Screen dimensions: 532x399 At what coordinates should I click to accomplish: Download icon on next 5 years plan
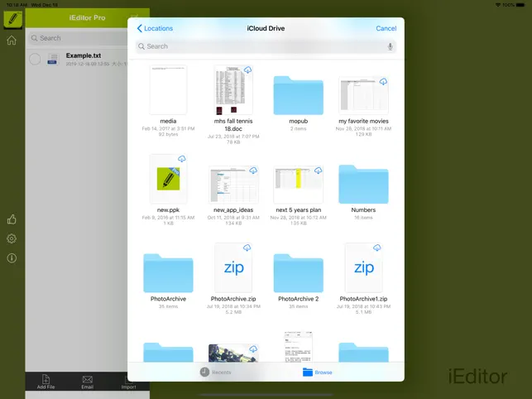pyautogui.click(x=318, y=171)
